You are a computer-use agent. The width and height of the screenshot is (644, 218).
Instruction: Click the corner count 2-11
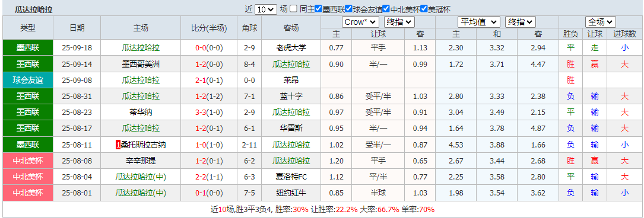[249, 145]
